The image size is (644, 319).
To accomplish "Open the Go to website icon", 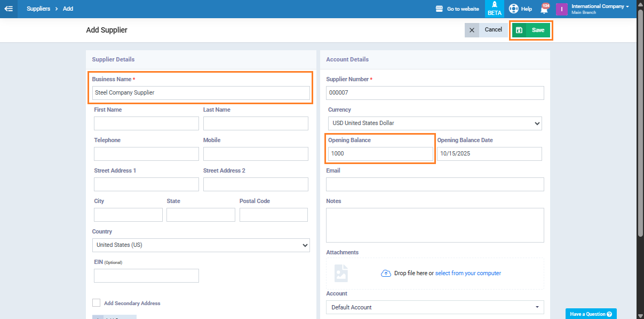I will coord(439,9).
